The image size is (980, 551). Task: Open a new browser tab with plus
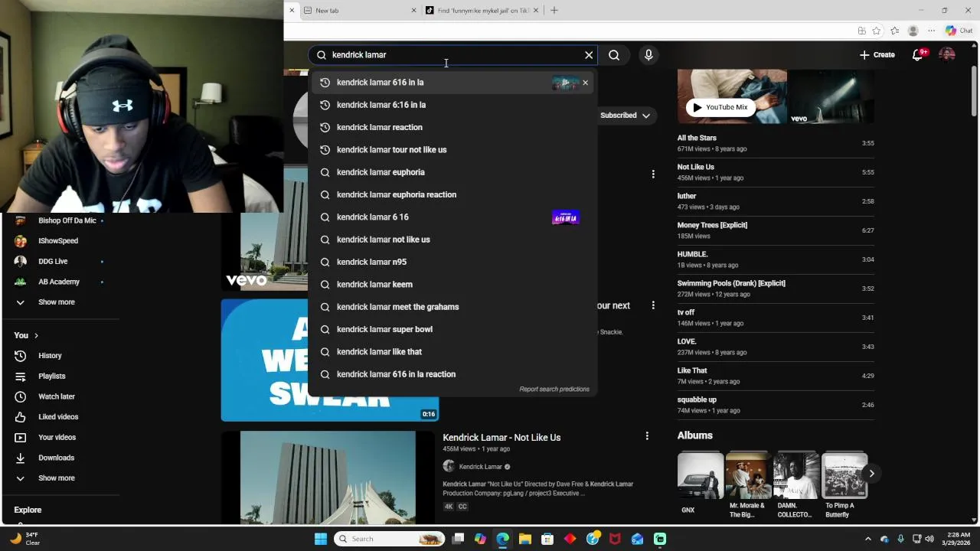point(554,11)
